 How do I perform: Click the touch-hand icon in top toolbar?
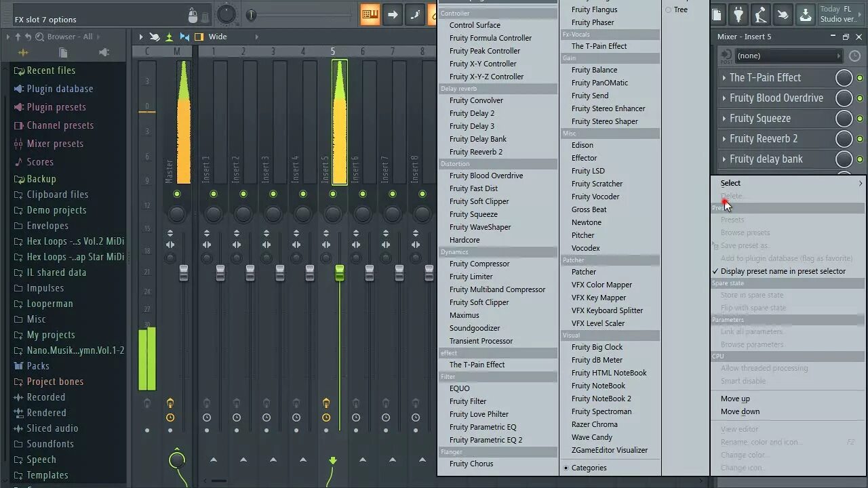click(x=783, y=14)
